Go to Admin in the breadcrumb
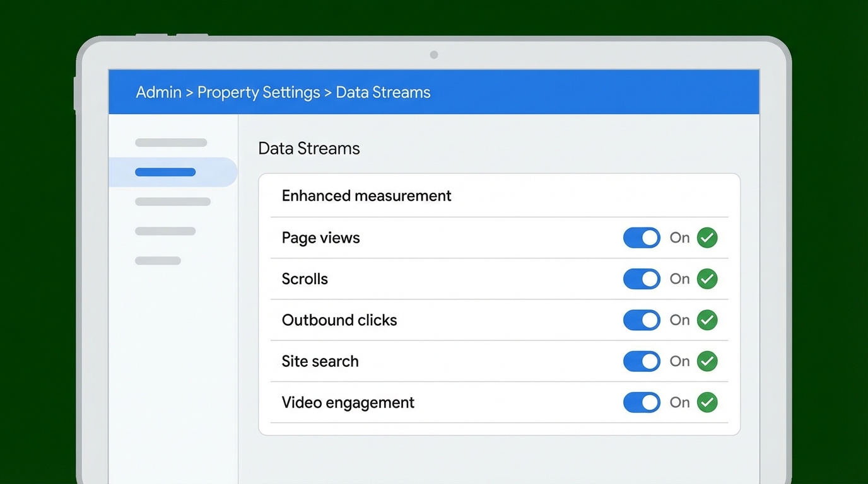The width and height of the screenshot is (868, 484). pos(158,92)
